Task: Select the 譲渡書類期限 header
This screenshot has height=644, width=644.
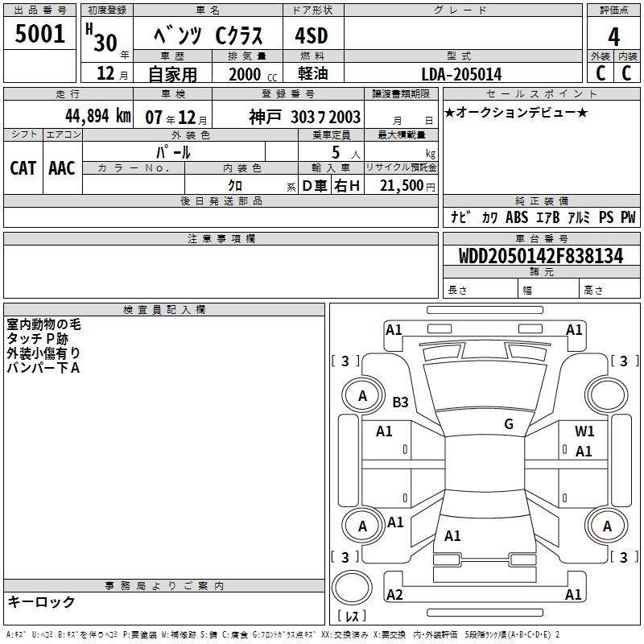Action: (401, 93)
